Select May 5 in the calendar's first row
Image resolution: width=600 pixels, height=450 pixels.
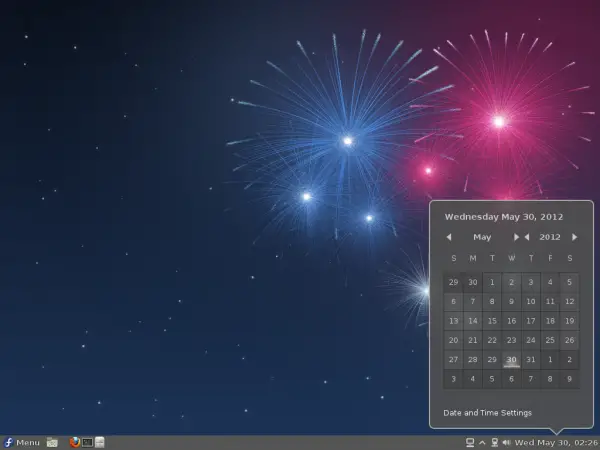569,282
